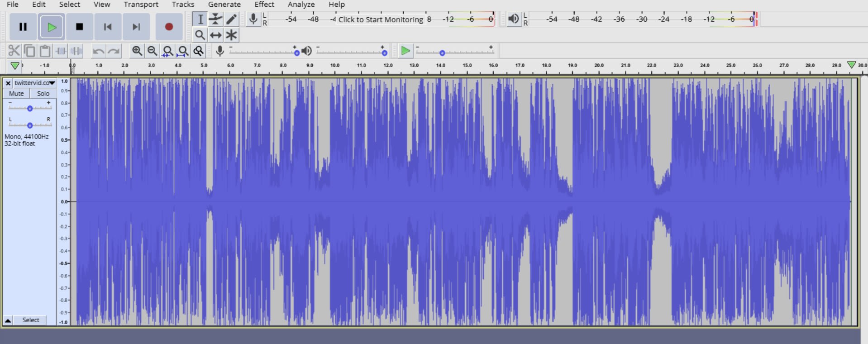
Task: Click the Skip to Start button
Action: coord(108,27)
